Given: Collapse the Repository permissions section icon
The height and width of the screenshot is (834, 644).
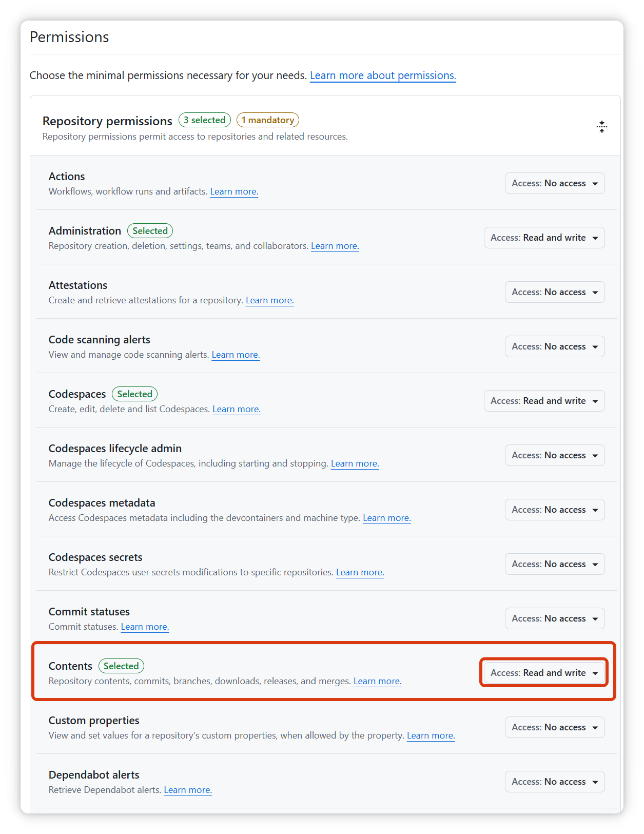Looking at the screenshot, I should coord(602,127).
